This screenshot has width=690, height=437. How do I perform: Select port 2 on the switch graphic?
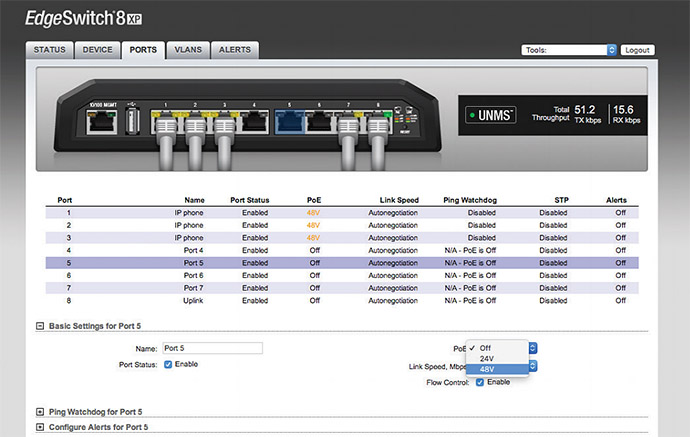(195, 122)
